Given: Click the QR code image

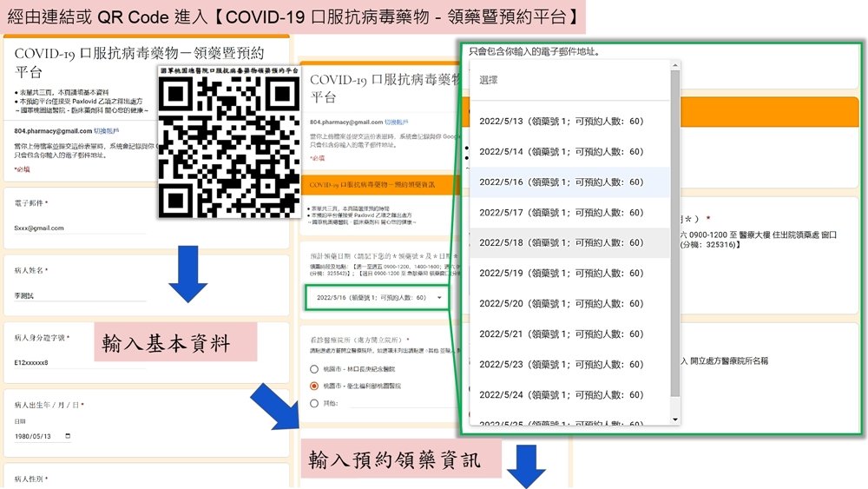Looking at the screenshot, I should 228,142.
